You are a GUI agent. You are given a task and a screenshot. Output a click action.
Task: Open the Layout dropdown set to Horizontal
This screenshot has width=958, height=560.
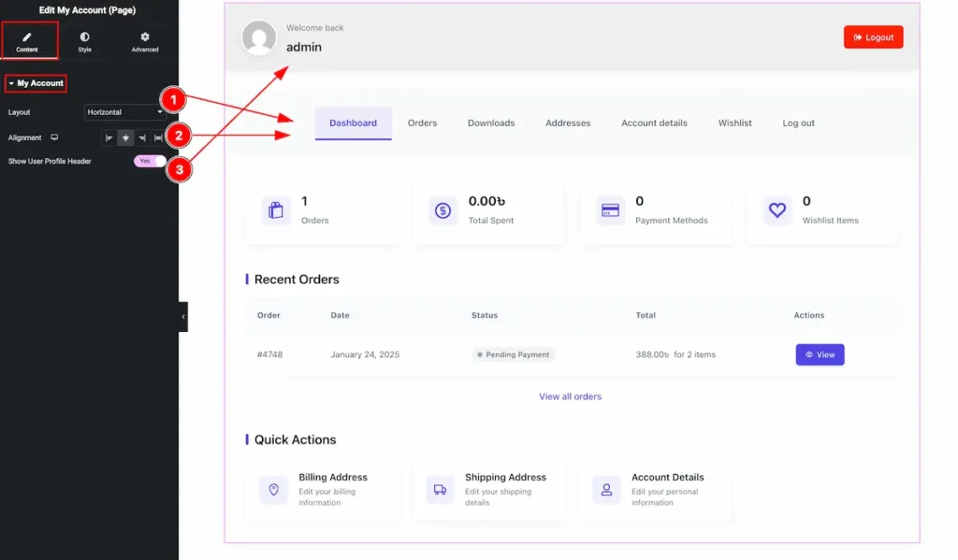point(124,112)
